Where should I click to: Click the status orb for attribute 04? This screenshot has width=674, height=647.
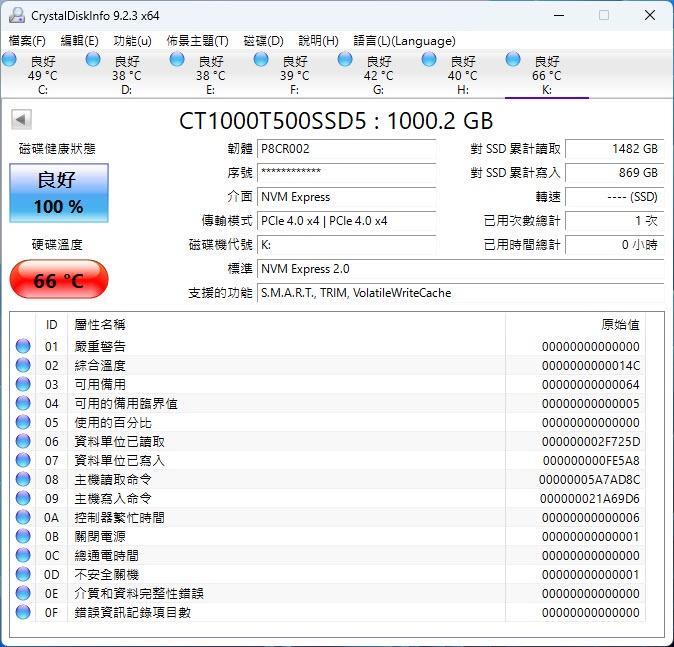click(x=23, y=403)
